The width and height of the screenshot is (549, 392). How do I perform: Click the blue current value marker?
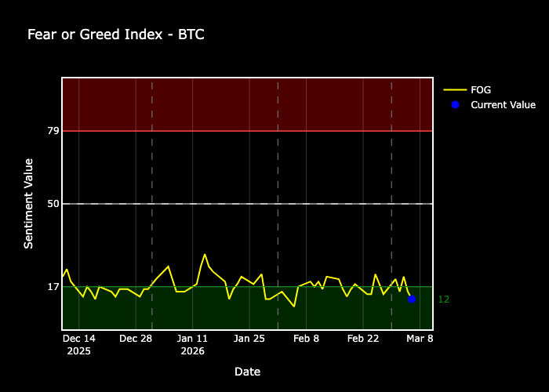point(412,299)
